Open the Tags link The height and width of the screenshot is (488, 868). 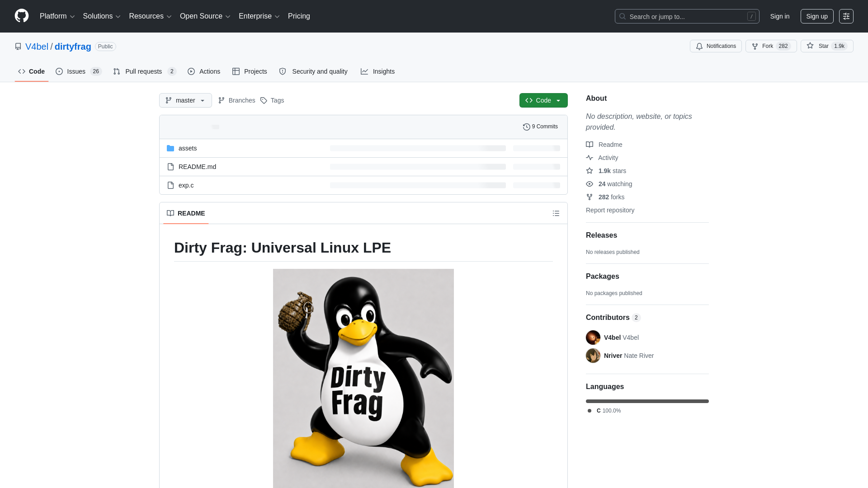click(x=272, y=100)
